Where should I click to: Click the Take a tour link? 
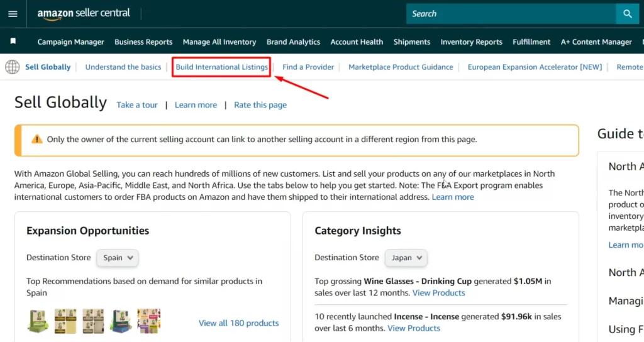point(137,105)
